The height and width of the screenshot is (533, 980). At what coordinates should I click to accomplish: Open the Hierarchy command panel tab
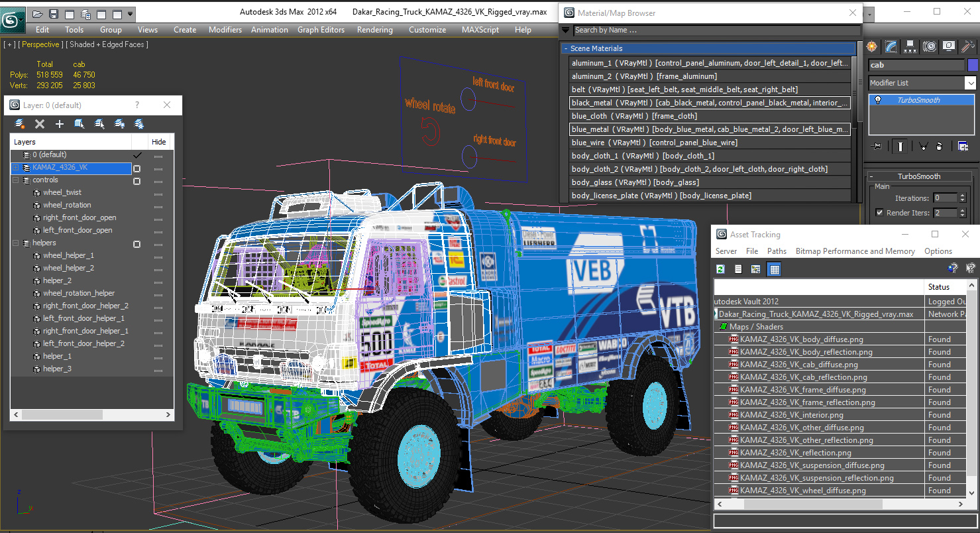click(910, 46)
